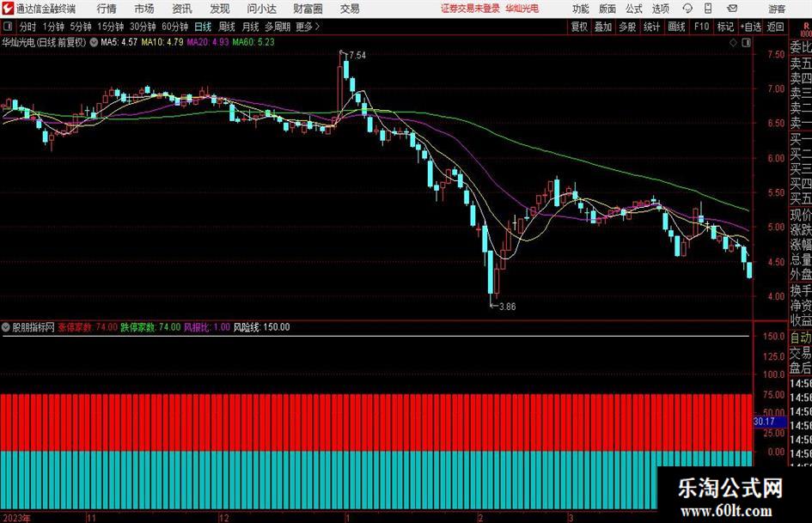The height and width of the screenshot is (523, 812).
Task: Click the 复权 adjustment button
Action: 579,27
